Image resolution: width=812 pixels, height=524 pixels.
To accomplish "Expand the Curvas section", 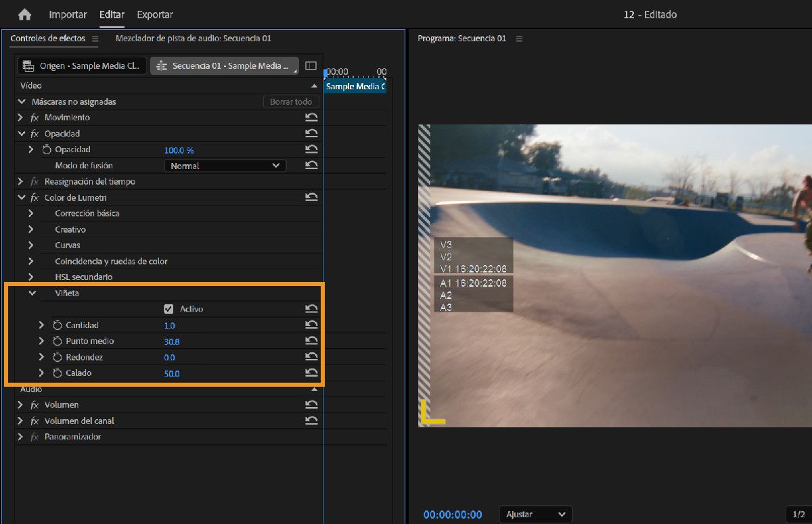I will [x=31, y=245].
